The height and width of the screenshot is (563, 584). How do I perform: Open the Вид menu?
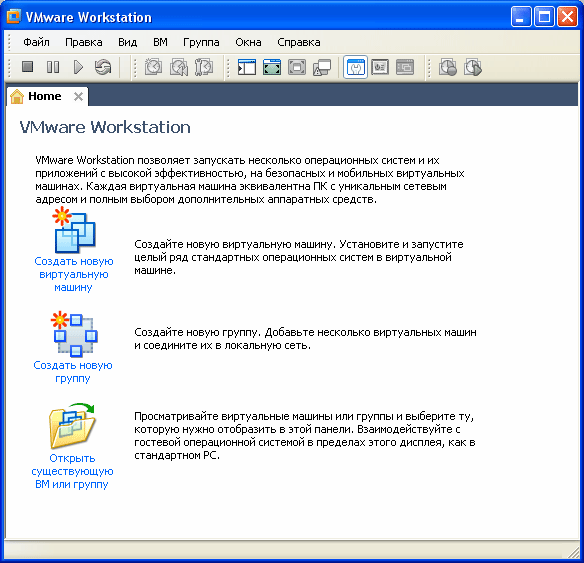[128, 42]
